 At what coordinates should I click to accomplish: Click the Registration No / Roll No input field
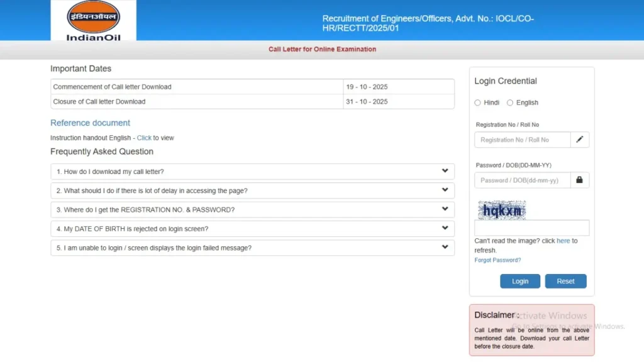pyautogui.click(x=522, y=140)
